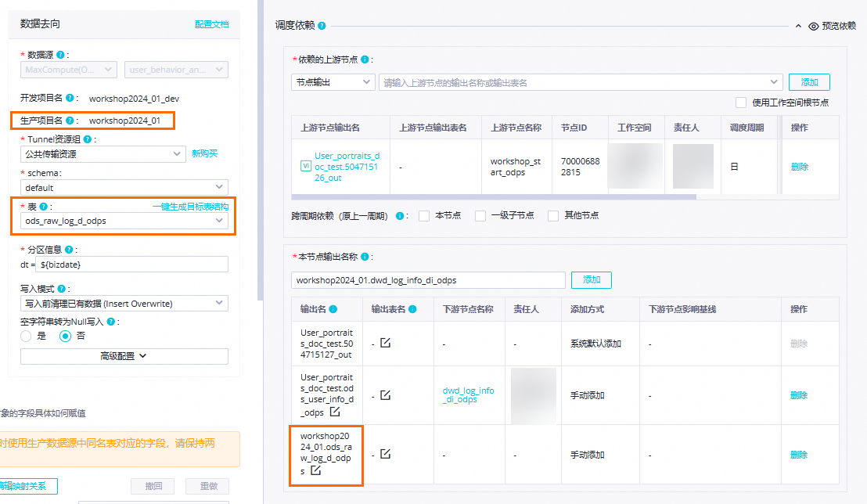
Task: Click 添加 button for node output name
Action: click(591, 280)
